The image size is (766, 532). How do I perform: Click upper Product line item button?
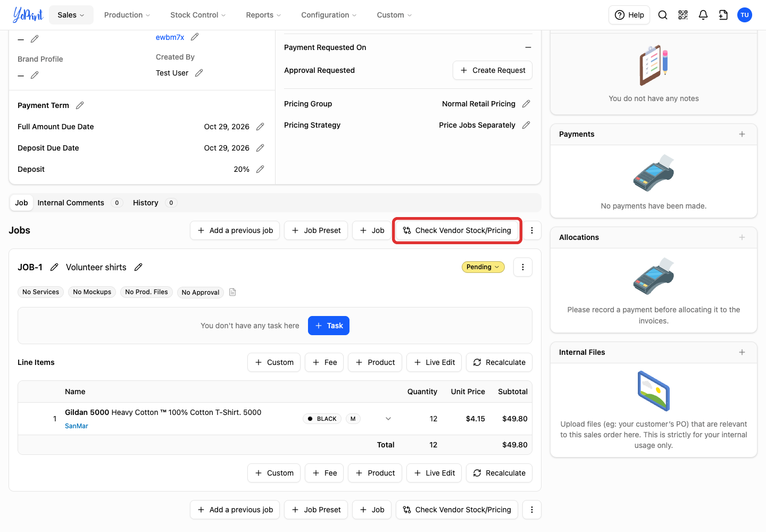(x=375, y=362)
